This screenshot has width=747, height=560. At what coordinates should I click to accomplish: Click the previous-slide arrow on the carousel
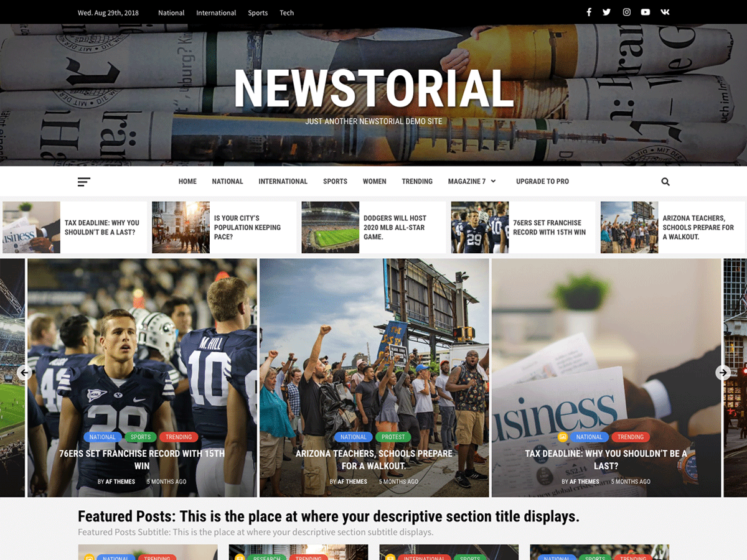coord(24,372)
